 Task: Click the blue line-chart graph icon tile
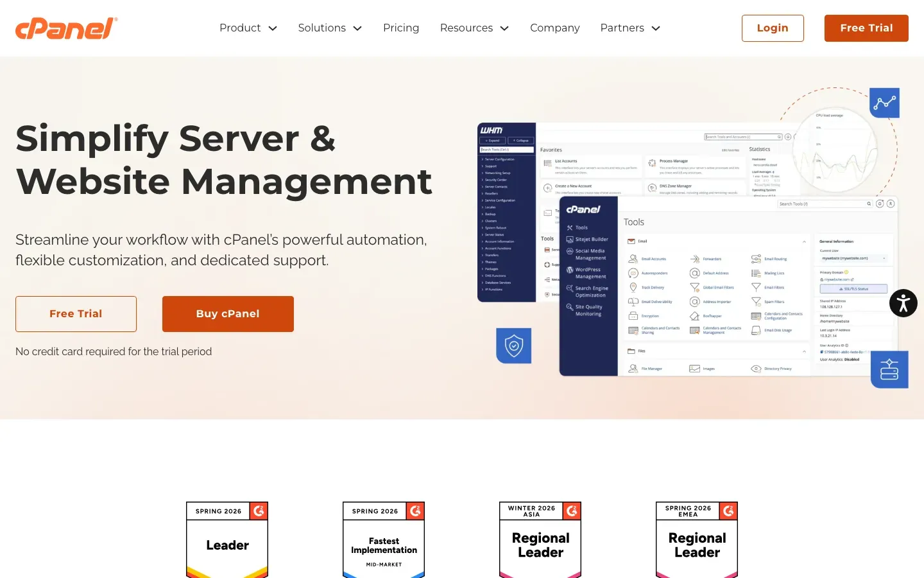(884, 103)
